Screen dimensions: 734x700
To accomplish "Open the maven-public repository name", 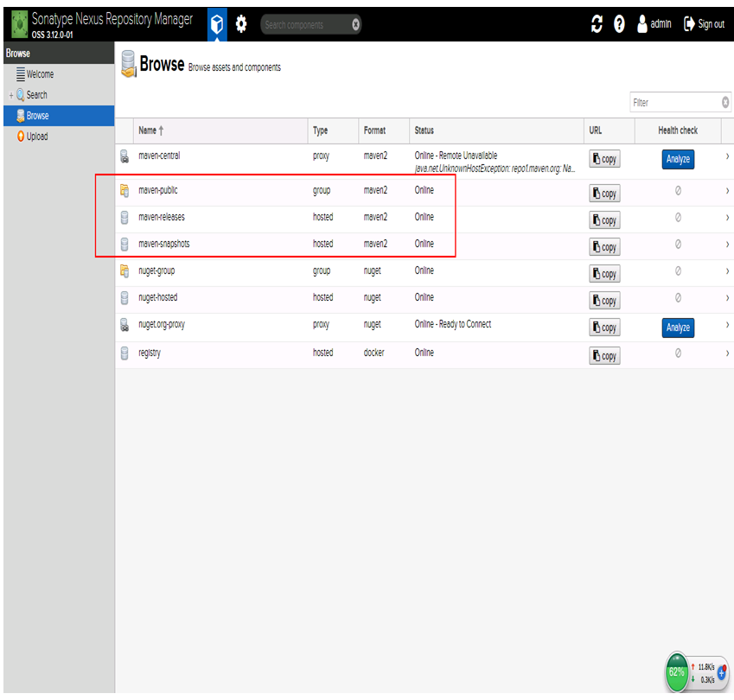I will point(157,190).
